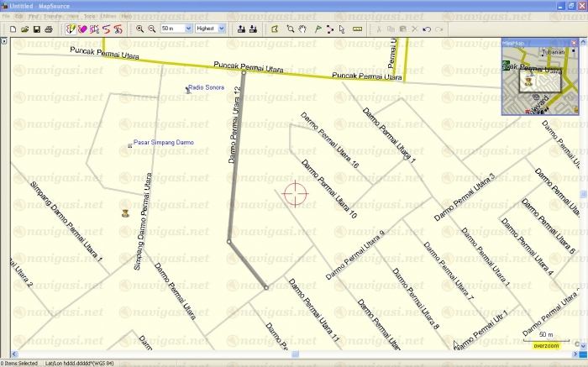Click the Radio Sonora map point
This screenshot has height=367, width=588.
(x=187, y=89)
